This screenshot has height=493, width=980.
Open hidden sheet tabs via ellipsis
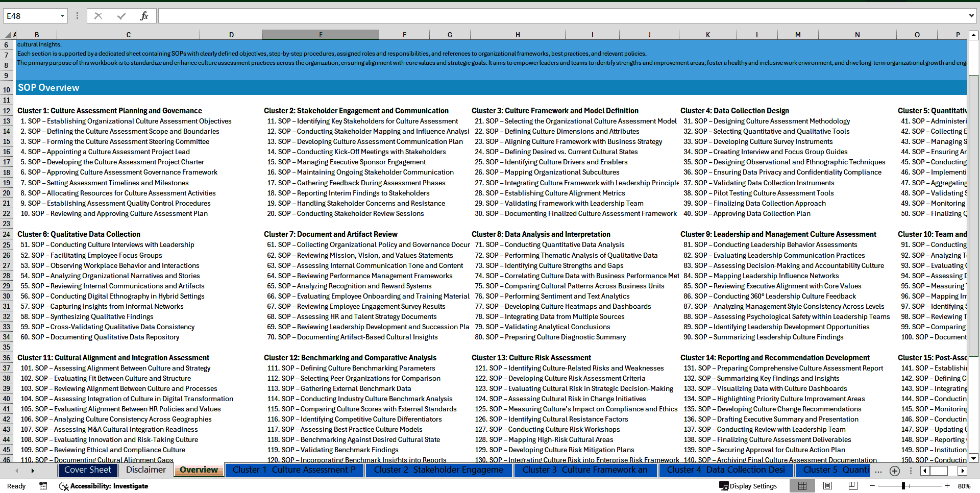coord(878,471)
